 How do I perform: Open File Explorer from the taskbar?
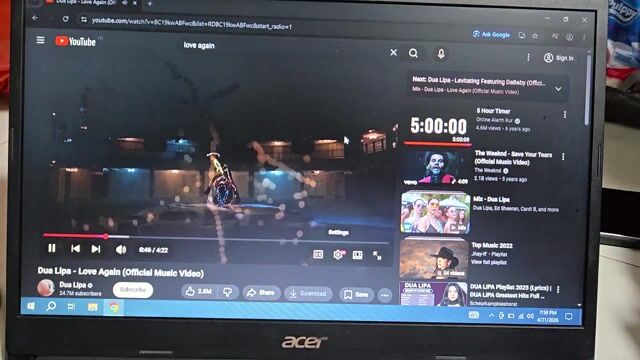tap(93, 307)
